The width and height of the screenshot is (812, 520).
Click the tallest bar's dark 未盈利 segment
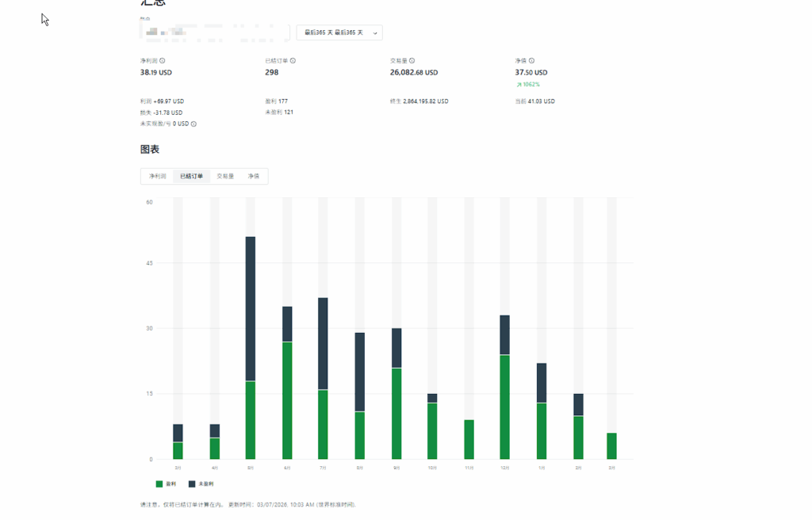[251, 309]
